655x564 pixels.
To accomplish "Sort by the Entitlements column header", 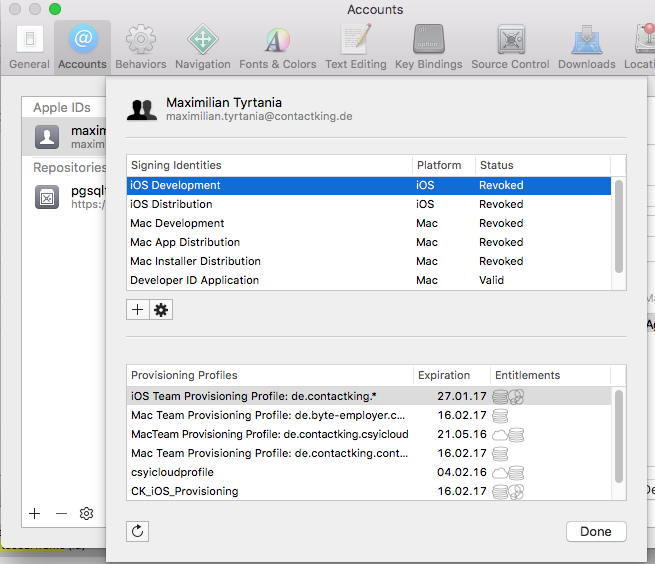I will pyautogui.click(x=550, y=375).
